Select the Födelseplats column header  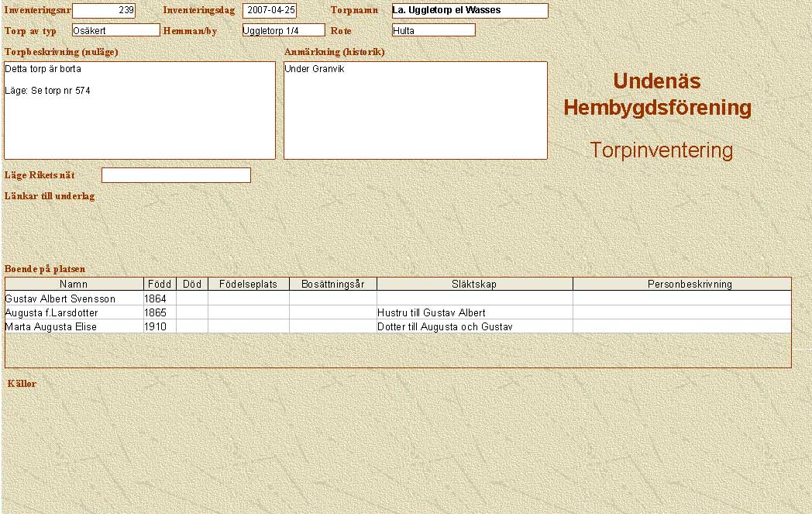pyautogui.click(x=248, y=285)
